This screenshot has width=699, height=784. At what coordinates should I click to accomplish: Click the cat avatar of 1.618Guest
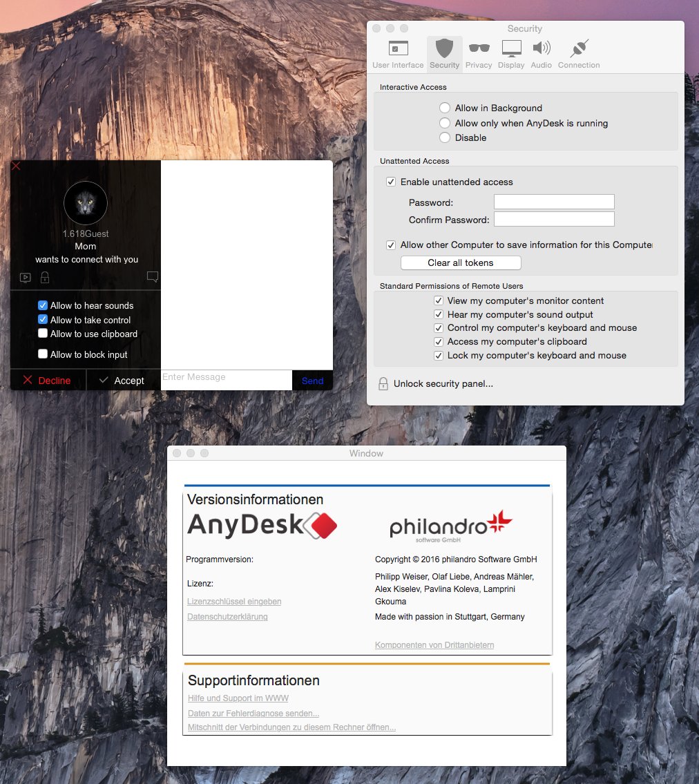(86, 203)
